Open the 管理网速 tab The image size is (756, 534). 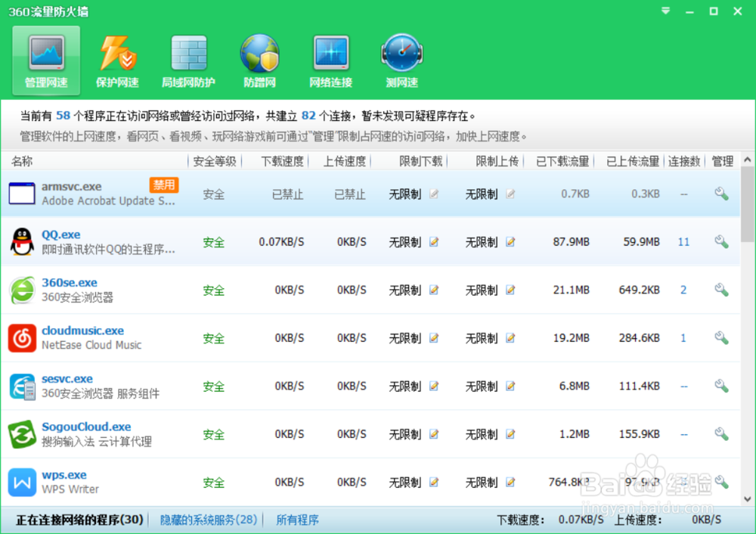coord(46,61)
